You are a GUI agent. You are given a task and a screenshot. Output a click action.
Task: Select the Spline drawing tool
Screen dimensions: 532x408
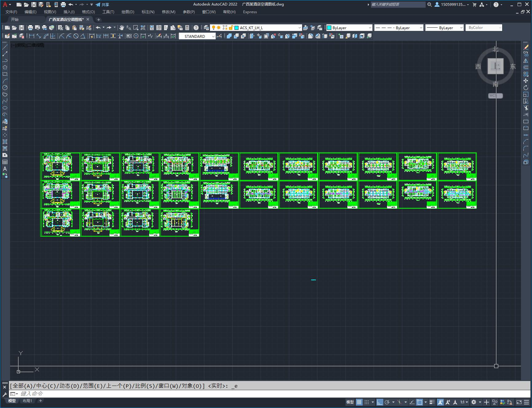(5, 101)
